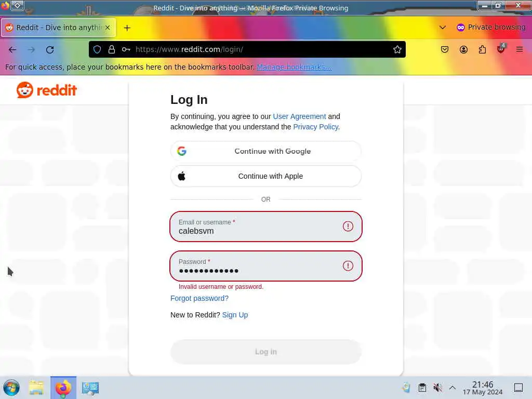Viewport: 532px width, 399px height.
Task: Open saved logins key icon in address bar
Action: pos(126,49)
